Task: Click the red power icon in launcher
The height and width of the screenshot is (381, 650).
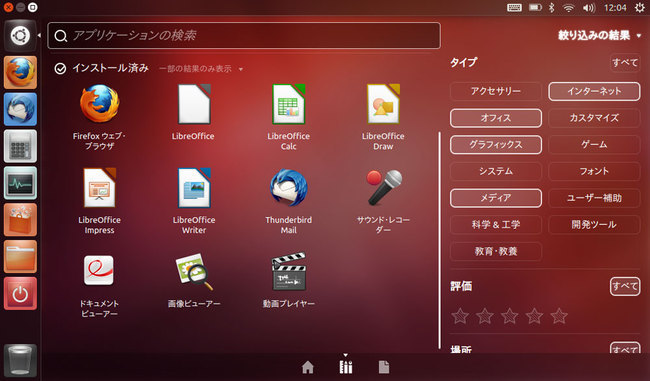Action: point(20,294)
